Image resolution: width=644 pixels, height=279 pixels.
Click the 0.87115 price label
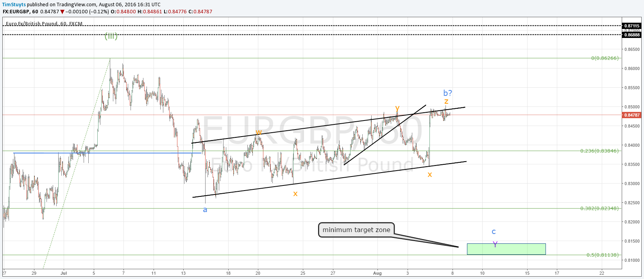pos(632,26)
